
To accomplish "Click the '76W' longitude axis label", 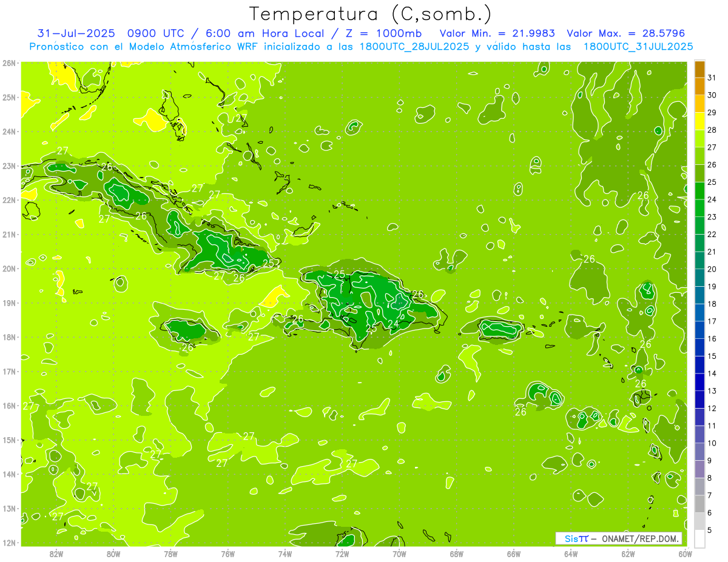I will pos(227,554).
